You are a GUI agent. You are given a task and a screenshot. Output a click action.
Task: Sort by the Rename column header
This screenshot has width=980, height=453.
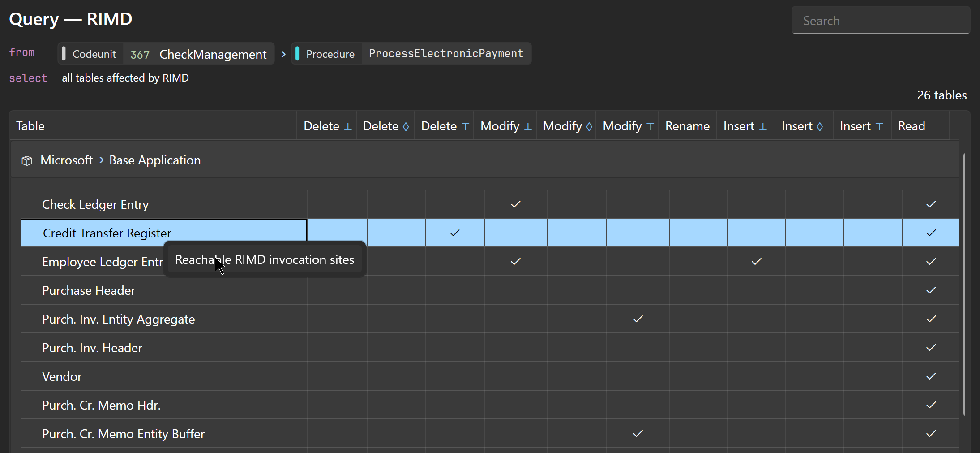[687, 126]
